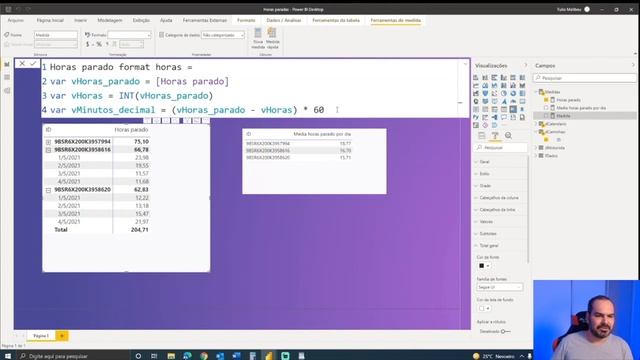
Task: Open the Arquivo menu tab
Action: 16,20
